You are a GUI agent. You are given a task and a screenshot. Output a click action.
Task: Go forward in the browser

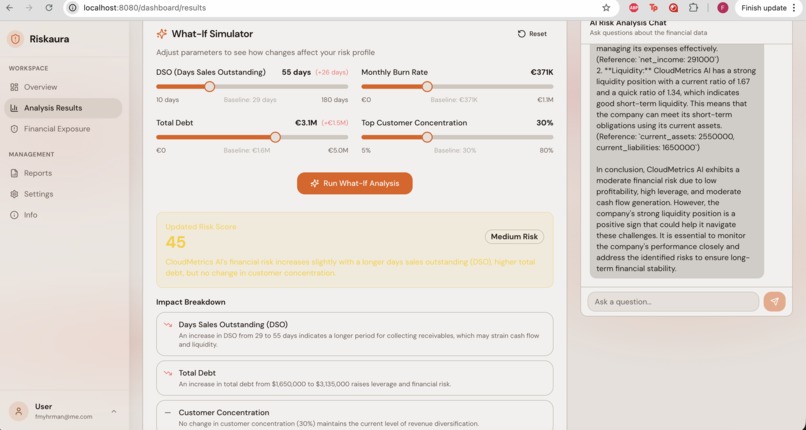tap(29, 8)
